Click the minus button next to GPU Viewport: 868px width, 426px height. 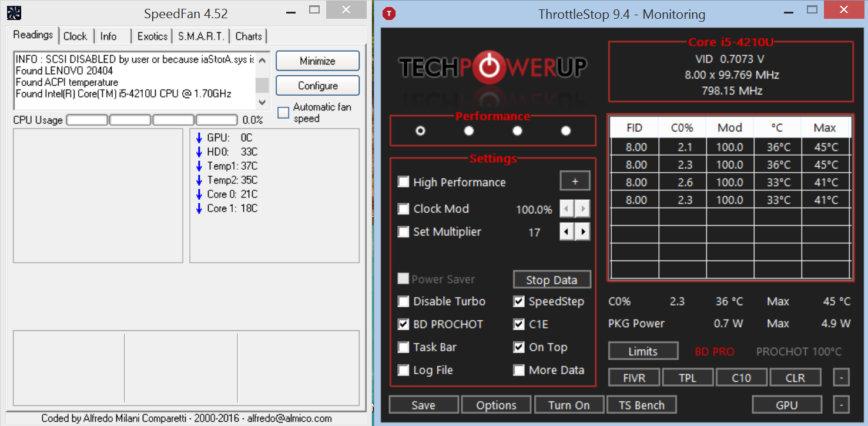[841, 404]
